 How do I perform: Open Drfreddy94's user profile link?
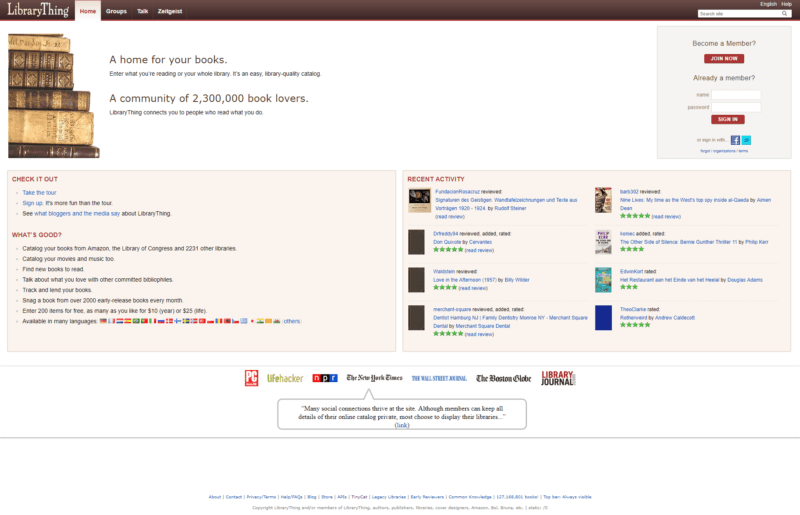[x=445, y=234]
